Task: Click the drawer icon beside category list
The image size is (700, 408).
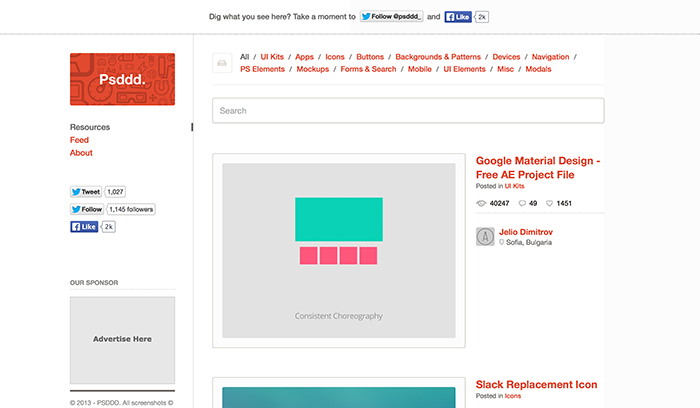Action: point(222,63)
